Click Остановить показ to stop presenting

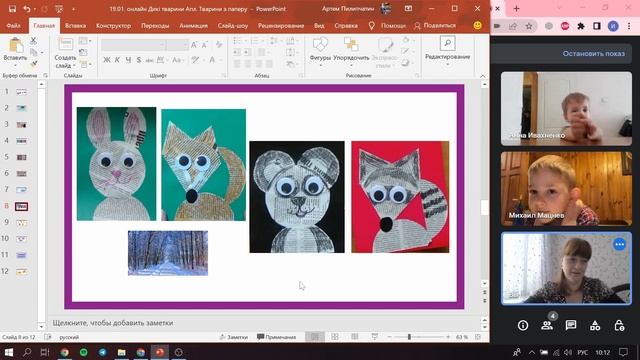click(593, 53)
